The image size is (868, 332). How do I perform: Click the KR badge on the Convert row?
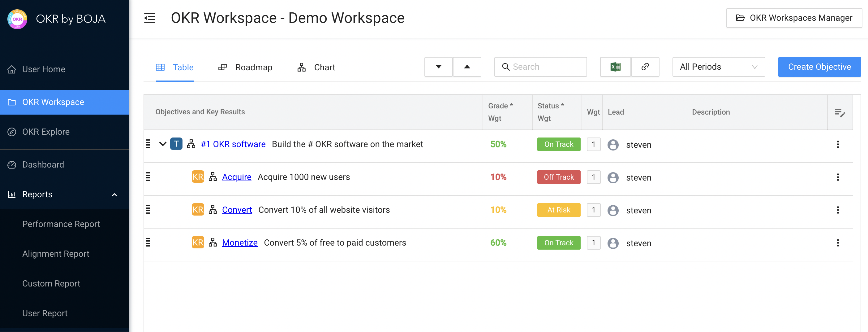pyautogui.click(x=198, y=210)
